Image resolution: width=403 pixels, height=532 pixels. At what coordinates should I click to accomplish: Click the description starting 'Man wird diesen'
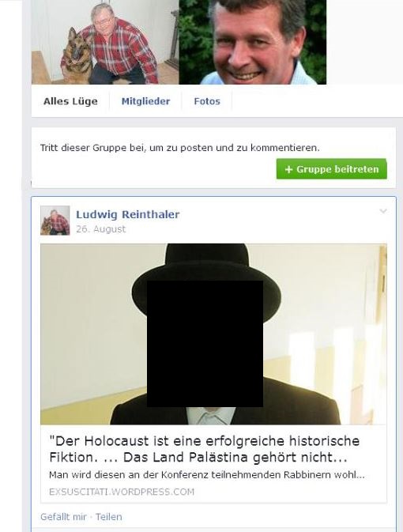(x=207, y=474)
